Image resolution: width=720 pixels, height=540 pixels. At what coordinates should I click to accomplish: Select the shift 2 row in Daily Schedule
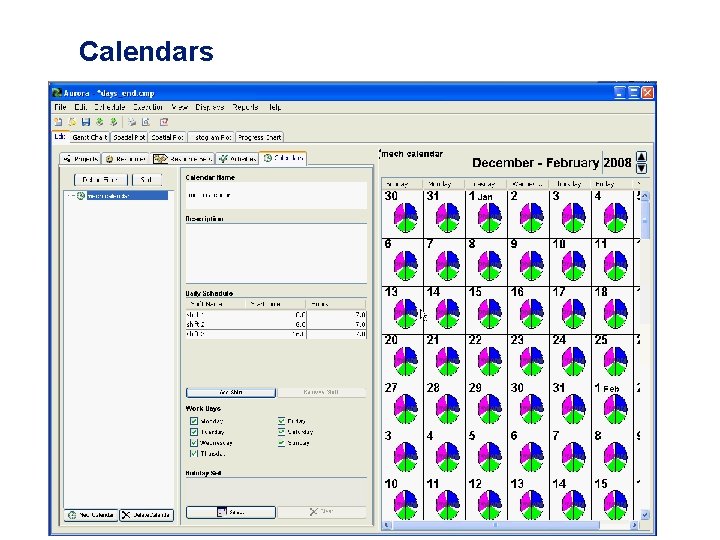(276, 324)
